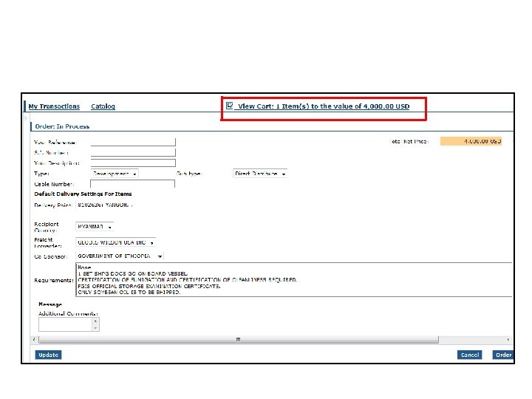The height and width of the screenshot is (399, 532).
Task: Open the Recipient Country dropdown Myanmar
Action: tap(95, 226)
